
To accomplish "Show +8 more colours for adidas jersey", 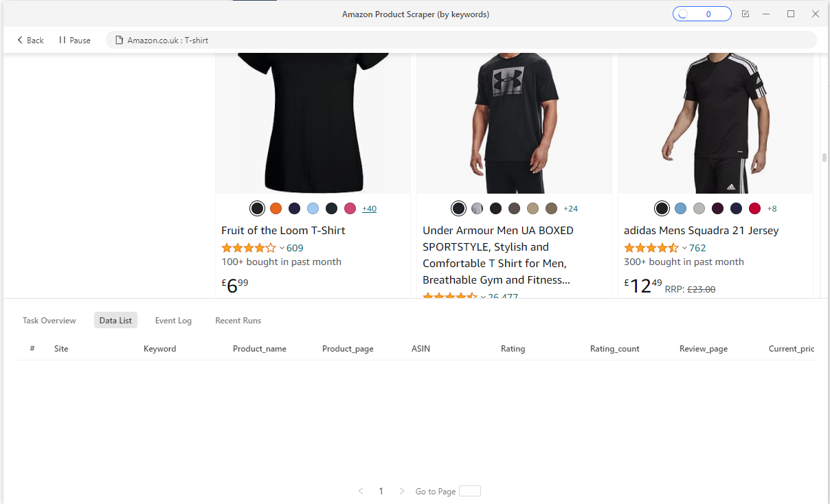I will point(772,209).
